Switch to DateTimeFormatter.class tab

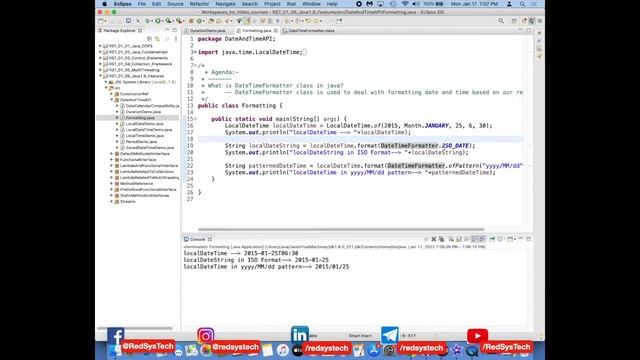311,31
